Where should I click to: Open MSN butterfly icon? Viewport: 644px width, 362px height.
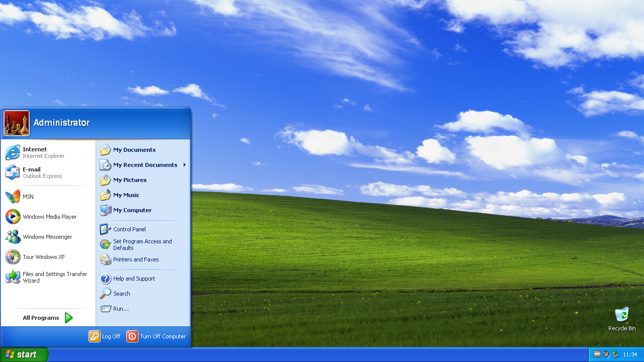point(13,197)
